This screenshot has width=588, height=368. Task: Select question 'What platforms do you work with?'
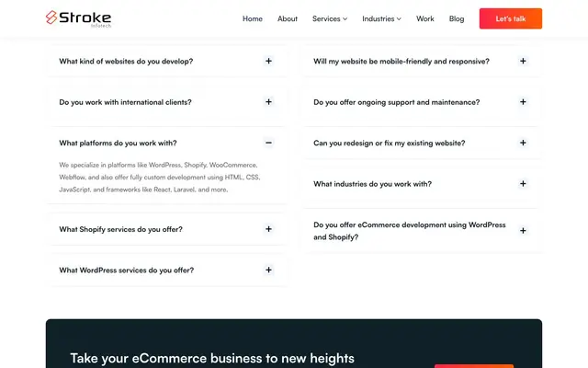click(118, 144)
